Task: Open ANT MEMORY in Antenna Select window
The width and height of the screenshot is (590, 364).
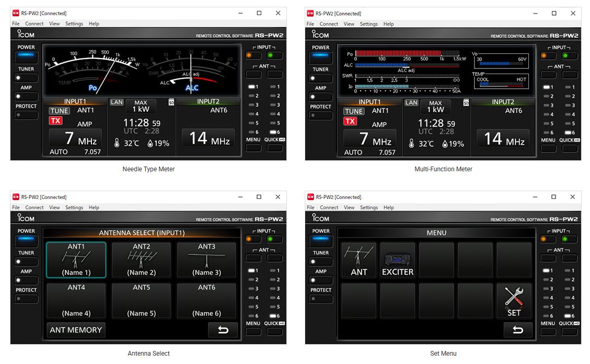Action: point(76,330)
